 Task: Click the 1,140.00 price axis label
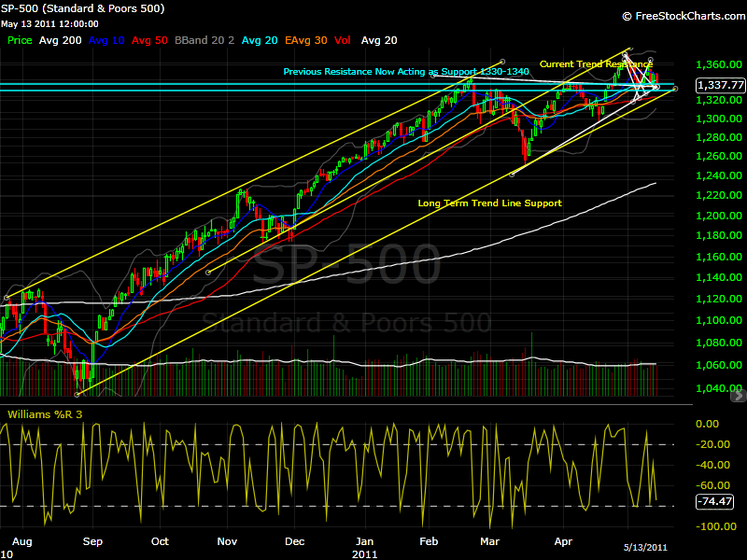click(719, 277)
